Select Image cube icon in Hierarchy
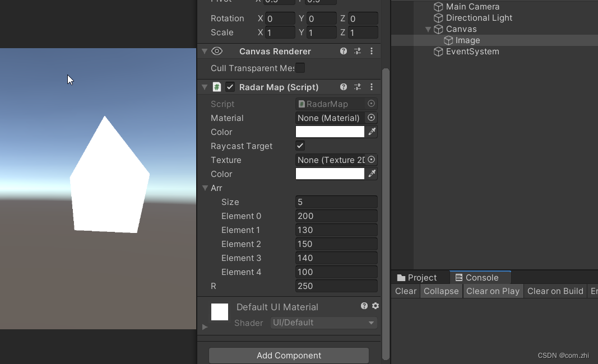 [x=448, y=40]
